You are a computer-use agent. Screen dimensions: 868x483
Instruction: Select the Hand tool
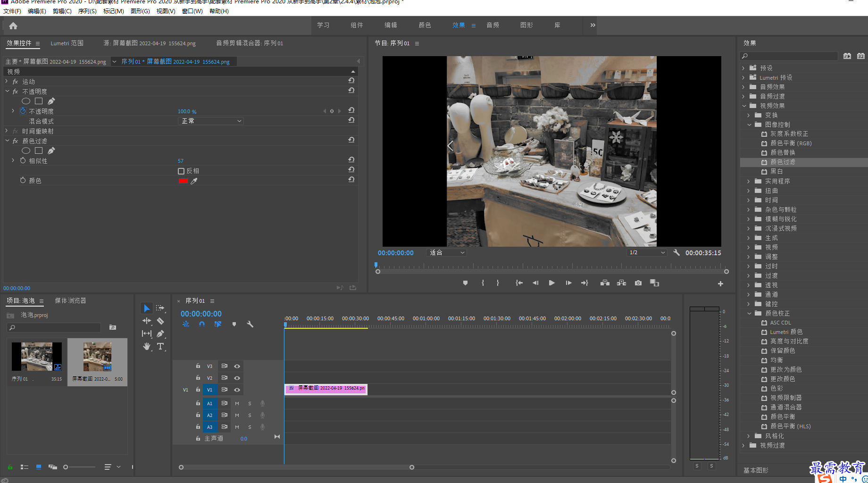(147, 346)
